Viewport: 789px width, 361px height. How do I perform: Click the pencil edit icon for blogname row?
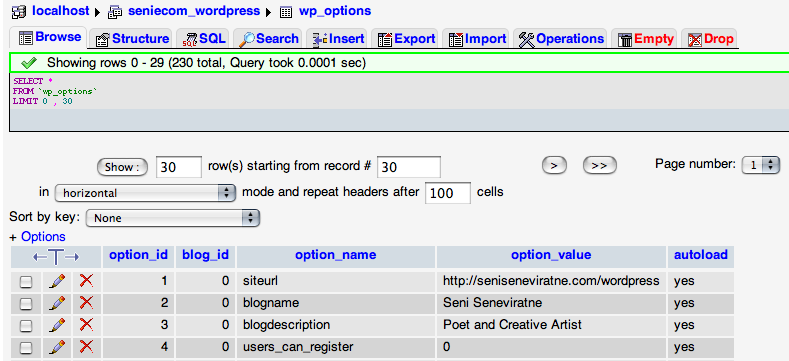pyautogui.click(x=57, y=303)
